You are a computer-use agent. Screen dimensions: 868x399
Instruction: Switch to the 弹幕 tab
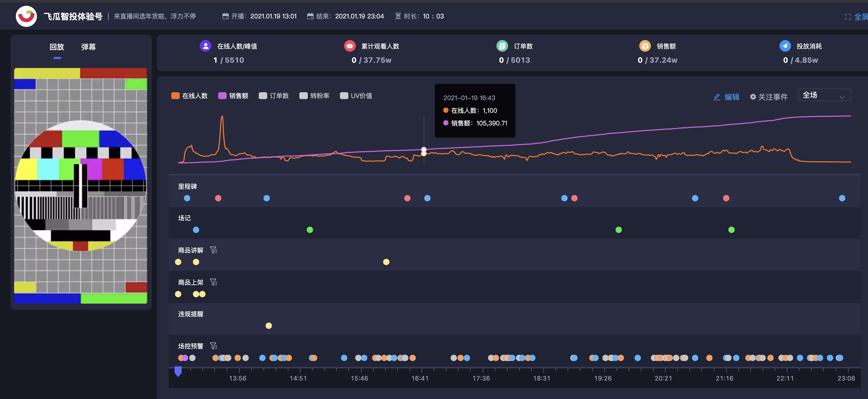[88, 47]
